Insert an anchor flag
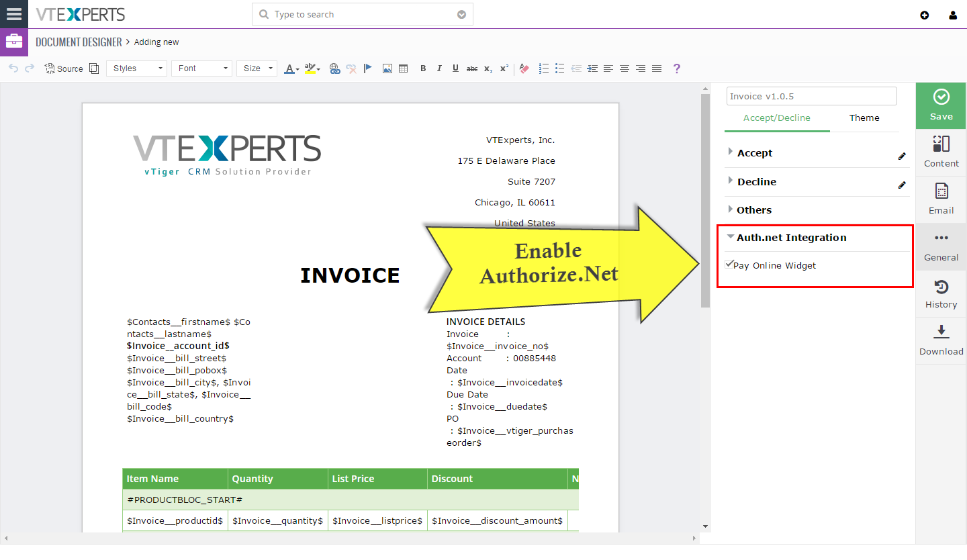Image resolution: width=967 pixels, height=560 pixels. (367, 68)
